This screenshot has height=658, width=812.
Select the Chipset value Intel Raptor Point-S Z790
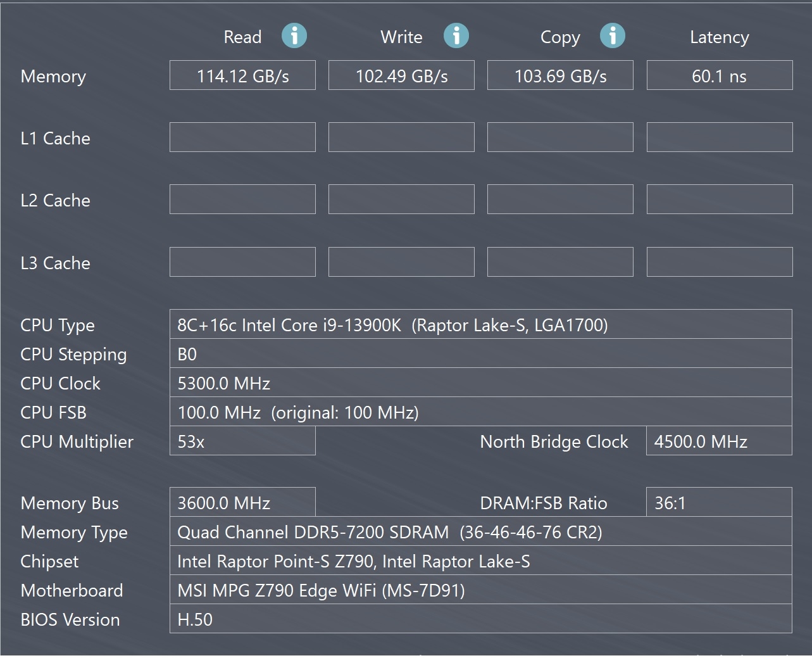pyautogui.click(x=481, y=560)
